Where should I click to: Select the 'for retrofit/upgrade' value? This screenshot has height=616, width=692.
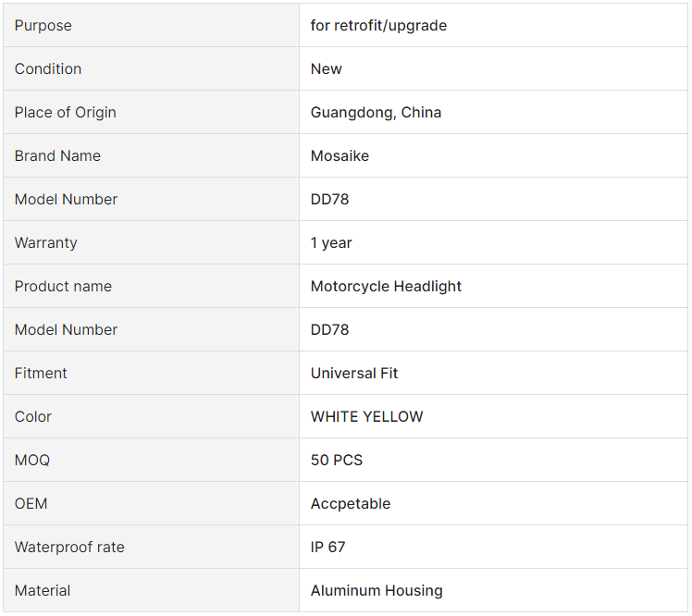point(378,25)
